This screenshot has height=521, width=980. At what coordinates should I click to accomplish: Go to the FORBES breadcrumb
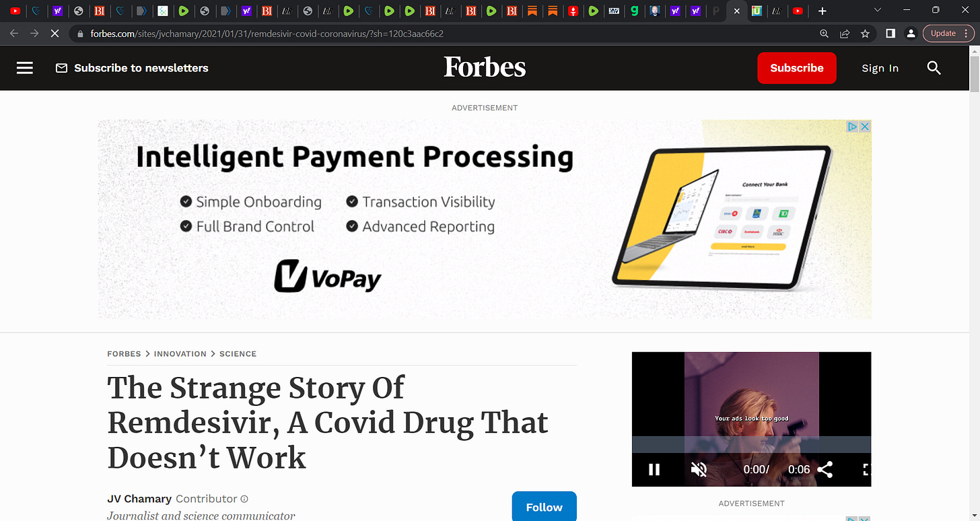tap(124, 353)
